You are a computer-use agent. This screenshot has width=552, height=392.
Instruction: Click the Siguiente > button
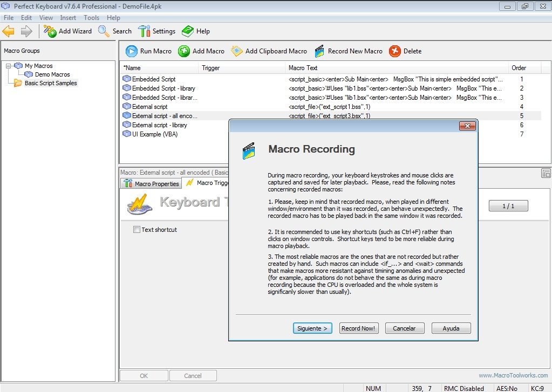point(312,328)
